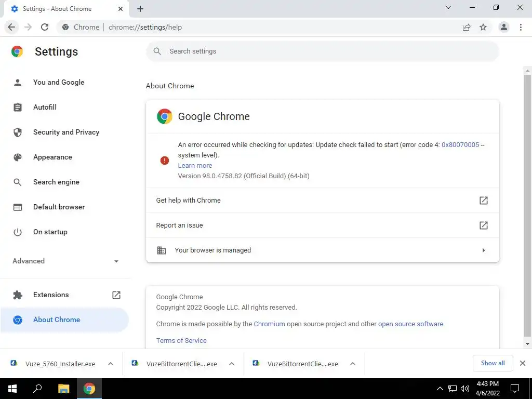
Task: Click the external link icon for Get help
Action: coord(484,200)
